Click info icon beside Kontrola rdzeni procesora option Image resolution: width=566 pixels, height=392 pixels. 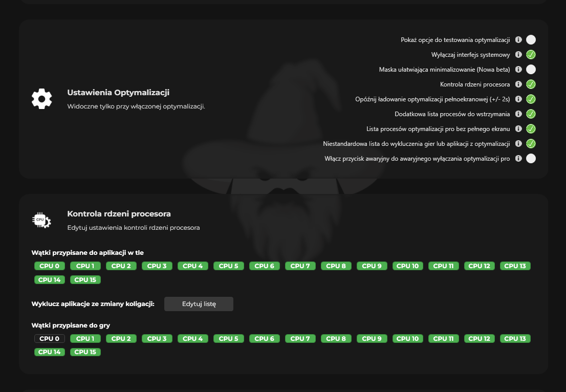(x=518, y=84)
